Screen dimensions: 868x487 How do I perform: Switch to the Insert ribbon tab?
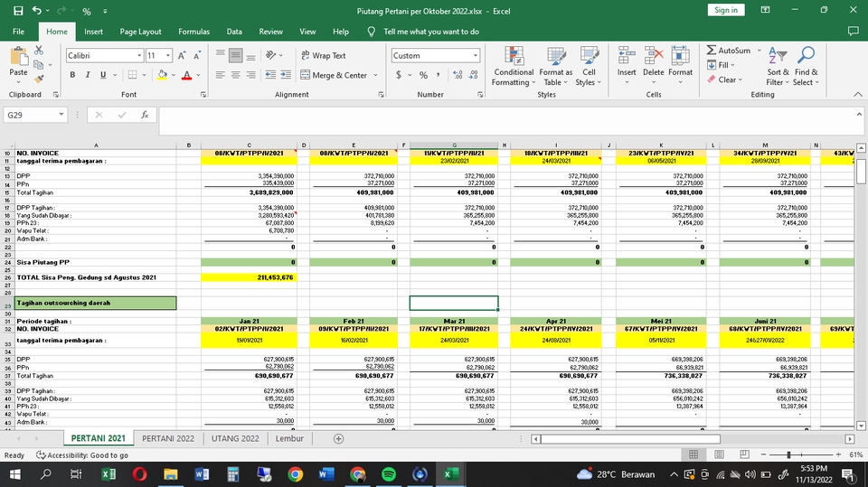pyautogui.click(x=93, y=32)
